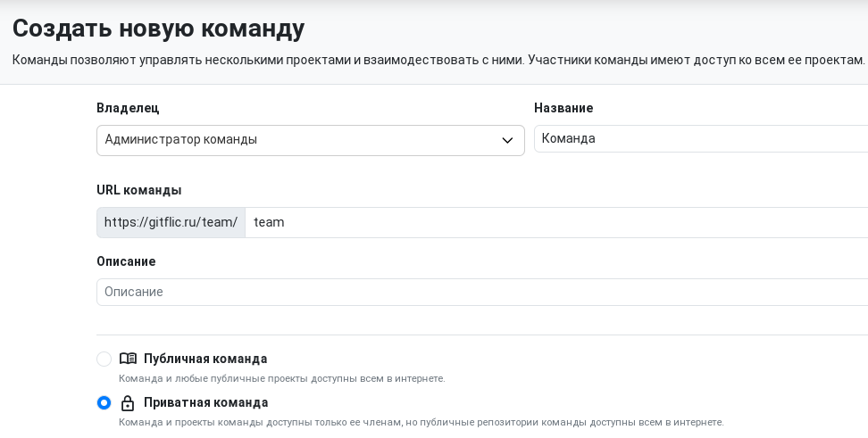Click the Владелец field label
868x438 pixels.
128,108
